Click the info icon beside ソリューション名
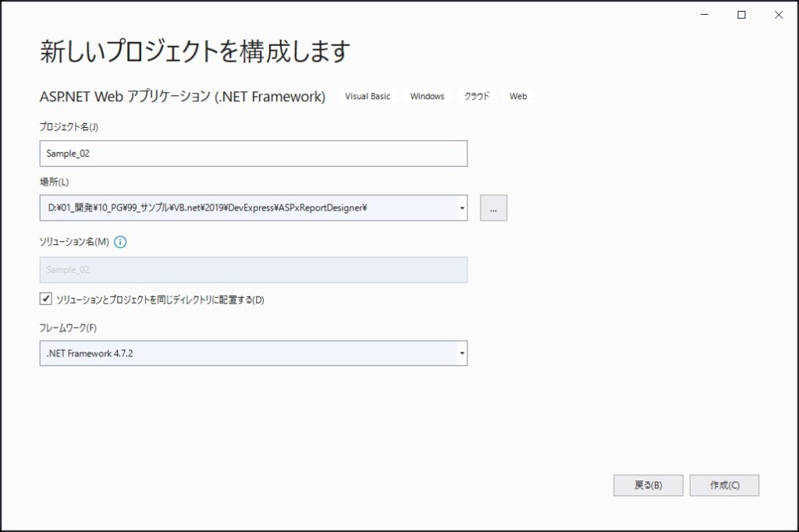This screenshot has width=799, height=532. point(120,242)
